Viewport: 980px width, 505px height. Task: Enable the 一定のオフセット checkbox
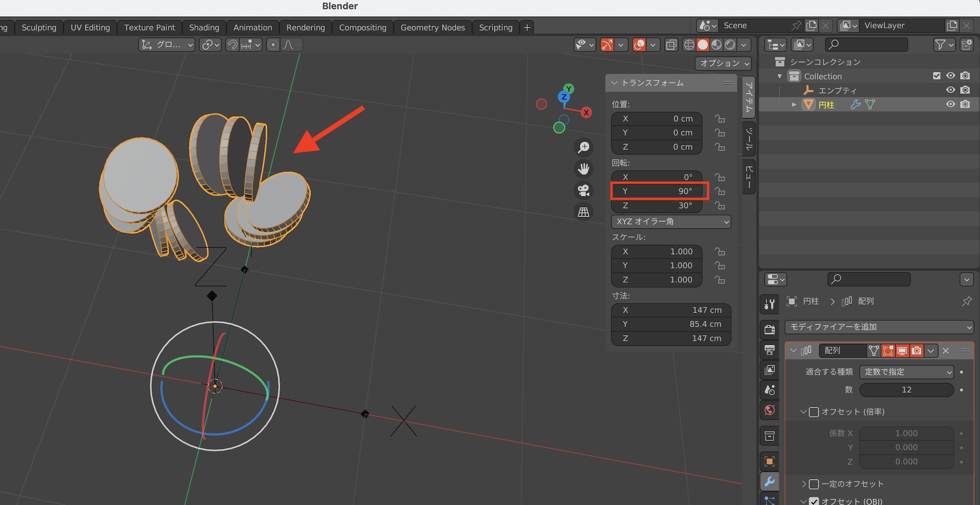point(814,484)
